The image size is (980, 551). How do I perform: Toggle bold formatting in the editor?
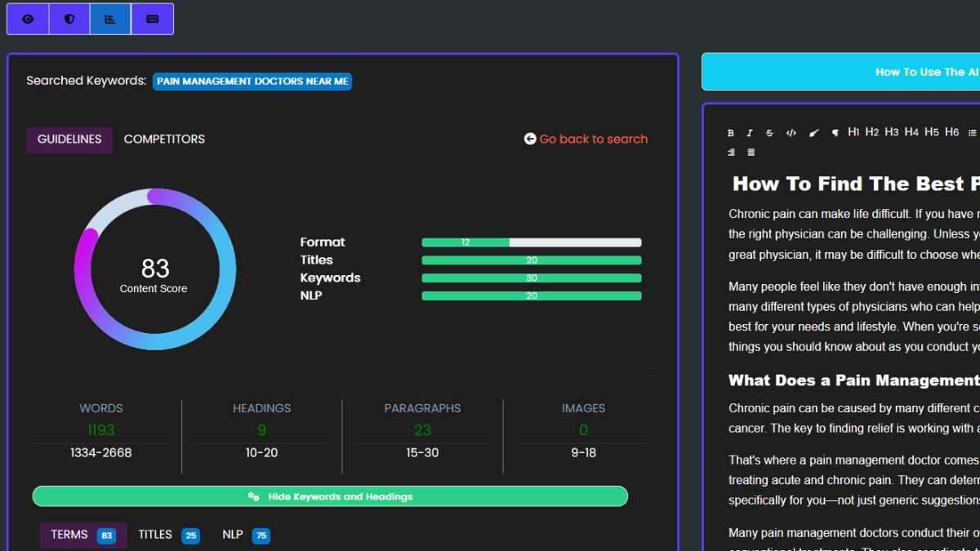730,133
